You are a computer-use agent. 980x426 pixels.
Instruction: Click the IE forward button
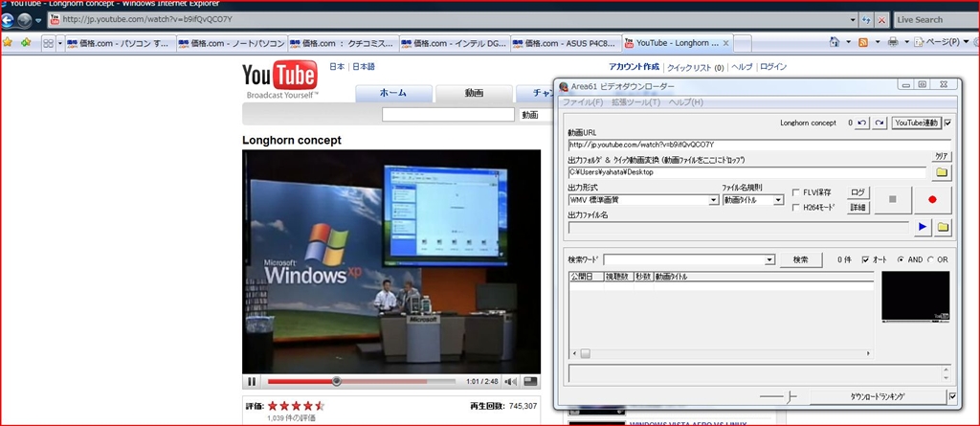(24, 20)
